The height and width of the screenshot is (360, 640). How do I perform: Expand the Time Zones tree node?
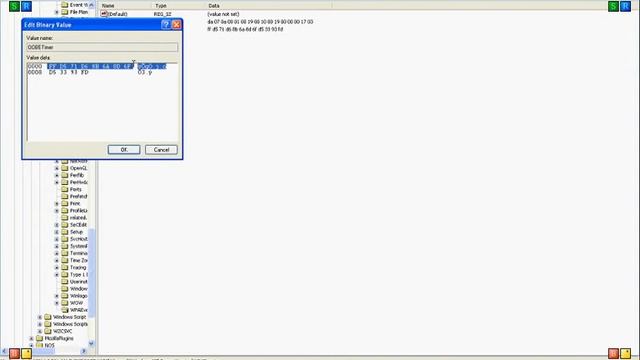pos(57,260)
